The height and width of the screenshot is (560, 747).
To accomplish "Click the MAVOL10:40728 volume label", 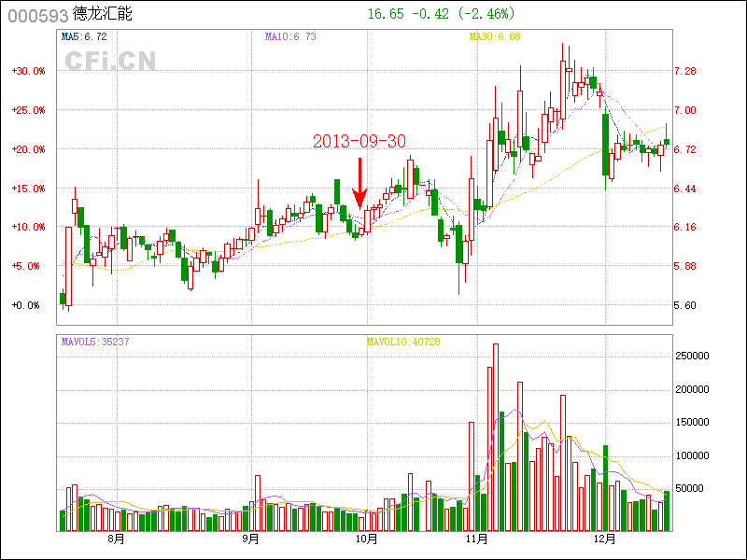I will [403, 342].
